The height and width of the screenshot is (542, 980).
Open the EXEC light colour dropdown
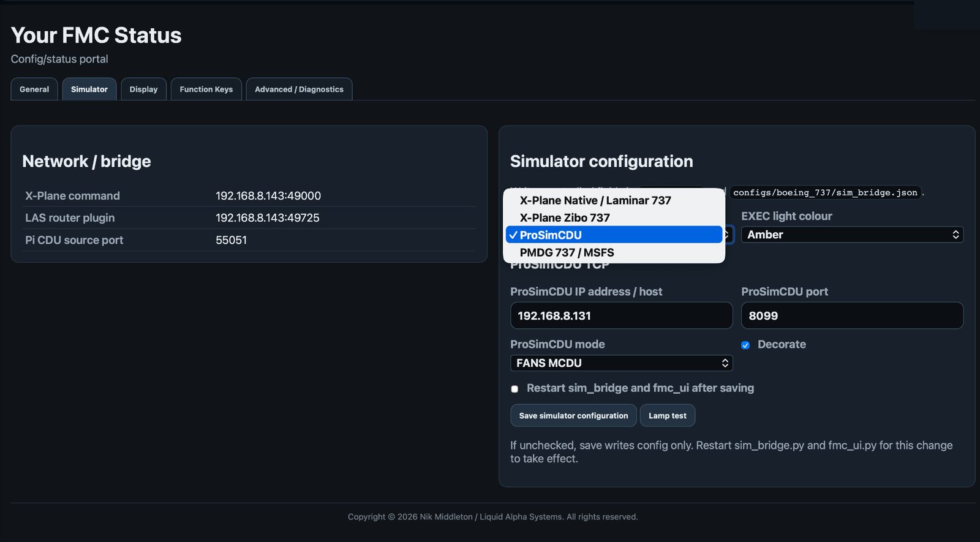(852, 235)
